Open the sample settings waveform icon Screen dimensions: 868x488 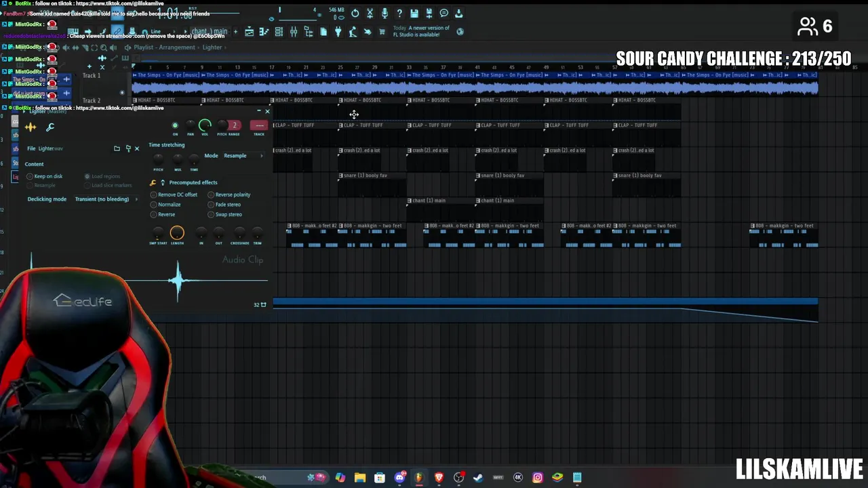point(31,127)
